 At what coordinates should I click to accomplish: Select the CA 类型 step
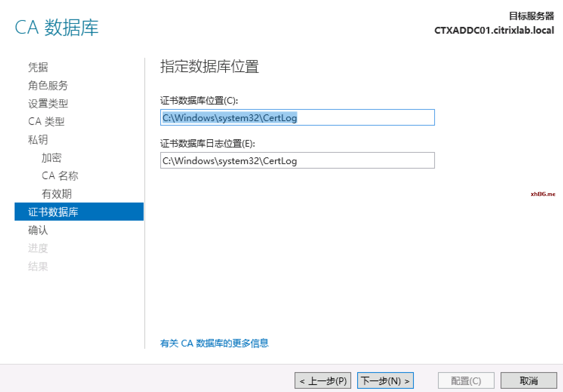click(46, 122)
